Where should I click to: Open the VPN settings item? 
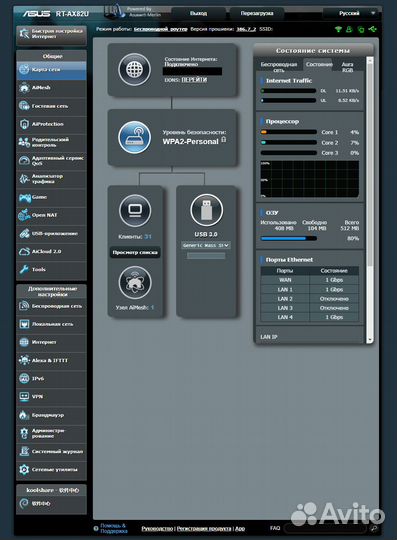pos(51,397)
